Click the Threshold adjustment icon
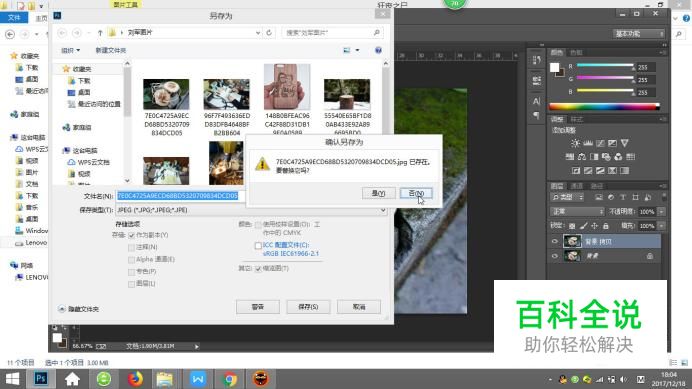Screen dimensions: 692x389 click(x=600, y=170)
